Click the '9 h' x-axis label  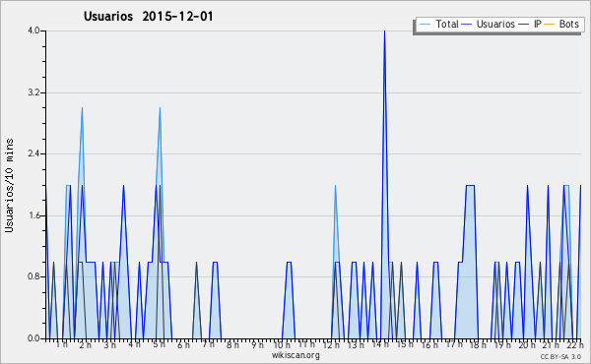tap(257, 344)
